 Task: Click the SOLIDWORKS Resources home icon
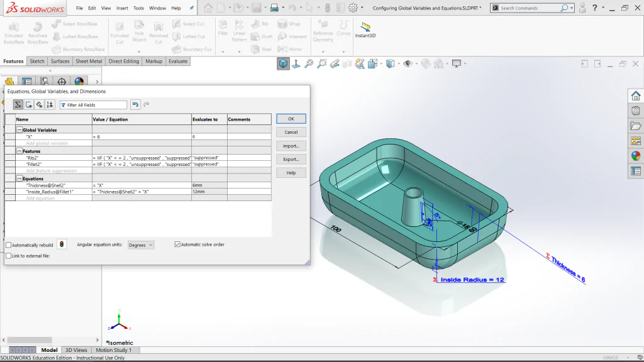(x=636, y=96)
